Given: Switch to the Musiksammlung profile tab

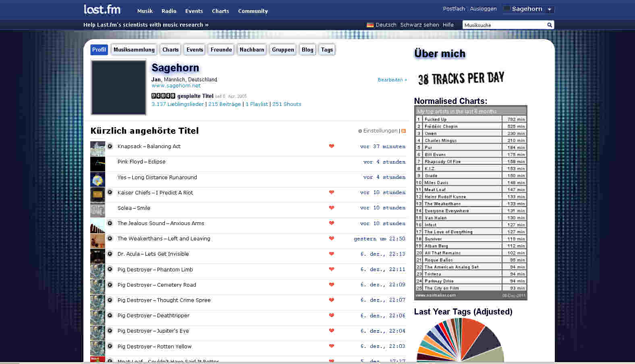Looking at the screenshot, I should point(134,50).
